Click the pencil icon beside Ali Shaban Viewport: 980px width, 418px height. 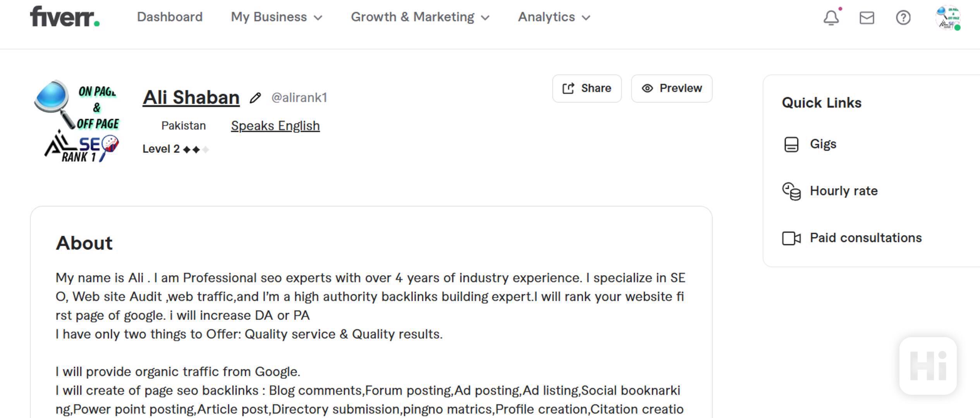tap(255, 98)
